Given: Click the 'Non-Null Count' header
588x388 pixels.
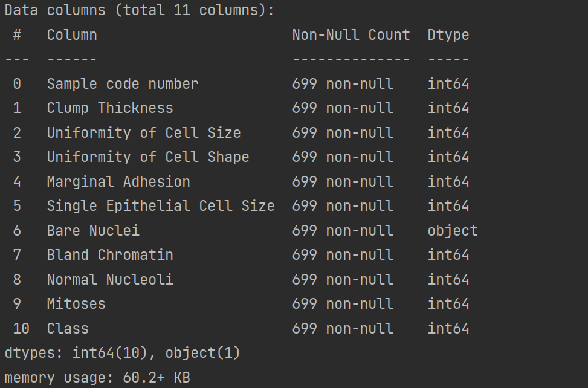Looking at the screenshot, I should point(351,35).
